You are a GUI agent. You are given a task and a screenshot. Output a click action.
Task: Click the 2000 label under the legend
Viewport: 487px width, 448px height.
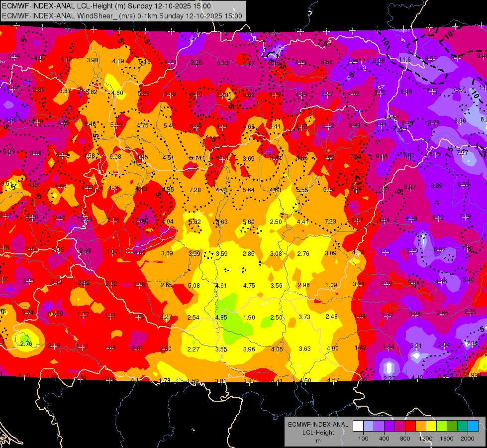coord(468,439)
